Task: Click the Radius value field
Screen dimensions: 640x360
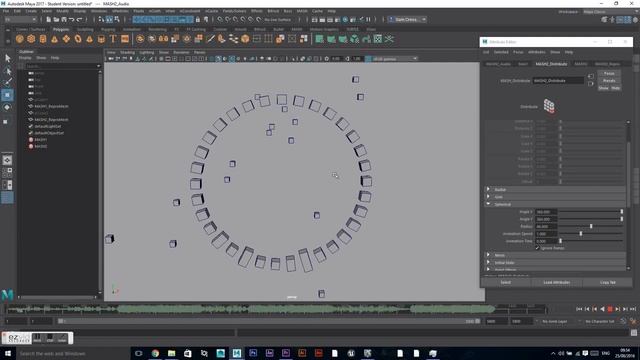Action: pos(546,226)
